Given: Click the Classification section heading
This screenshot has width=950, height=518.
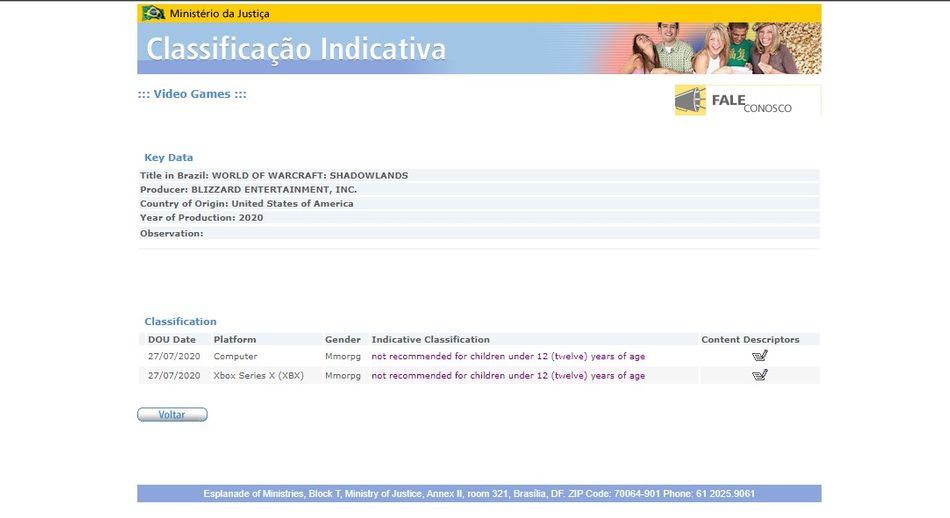Looking at the screenshot, I should 180,322.
